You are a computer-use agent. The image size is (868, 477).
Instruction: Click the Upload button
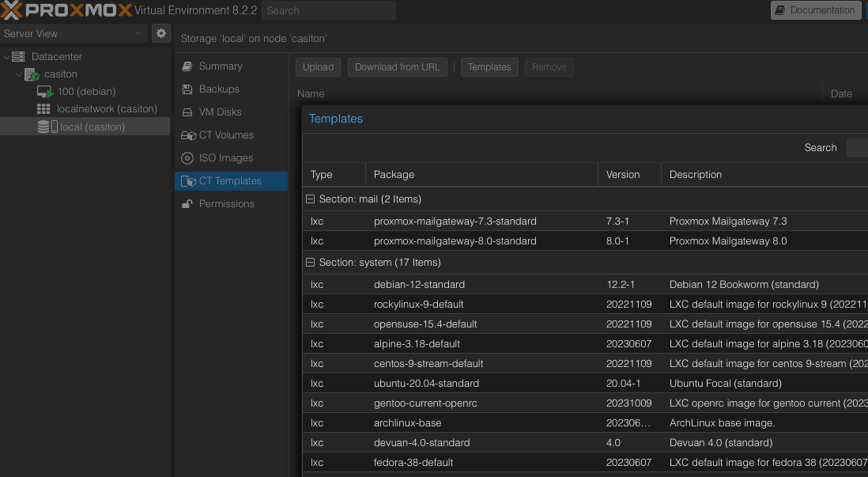(x=319, y=67)
